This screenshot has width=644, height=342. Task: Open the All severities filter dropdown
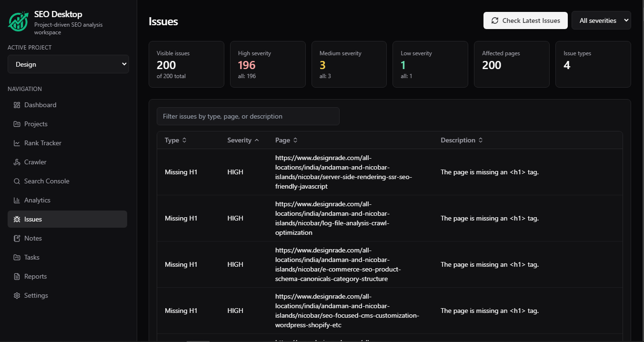[601, 20]
